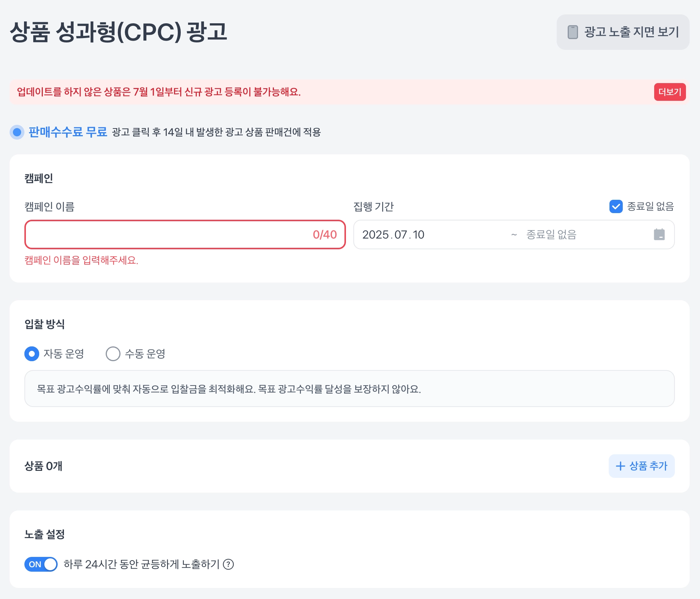
Task: Toggle the 종료일 없음 checkbox
Action: click(x=616, y=206)
